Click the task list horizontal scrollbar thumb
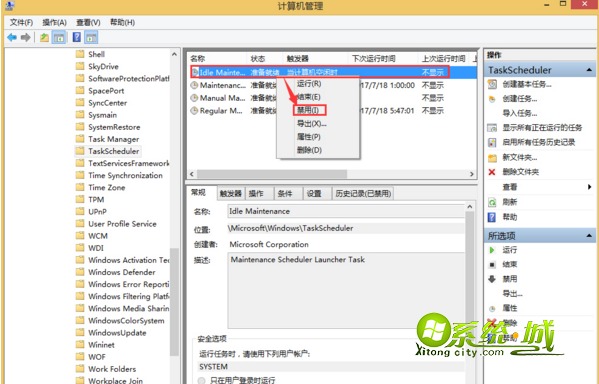599x384 pixels. point(272,174)
